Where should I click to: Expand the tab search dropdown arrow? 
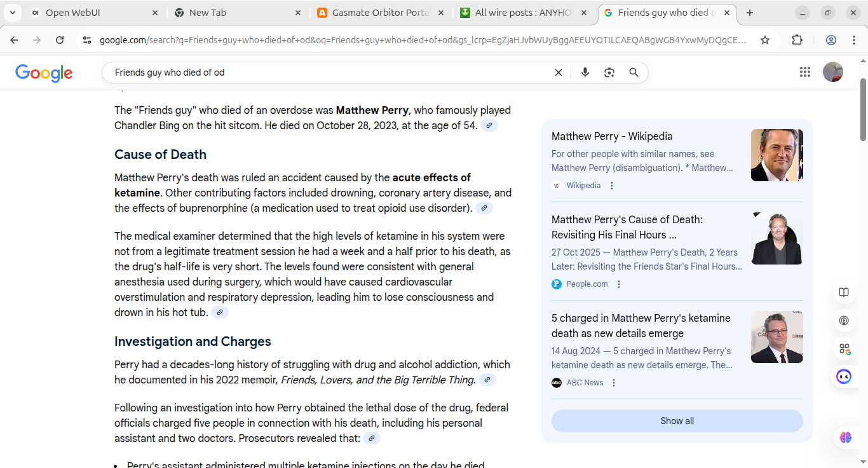[13, 13]
